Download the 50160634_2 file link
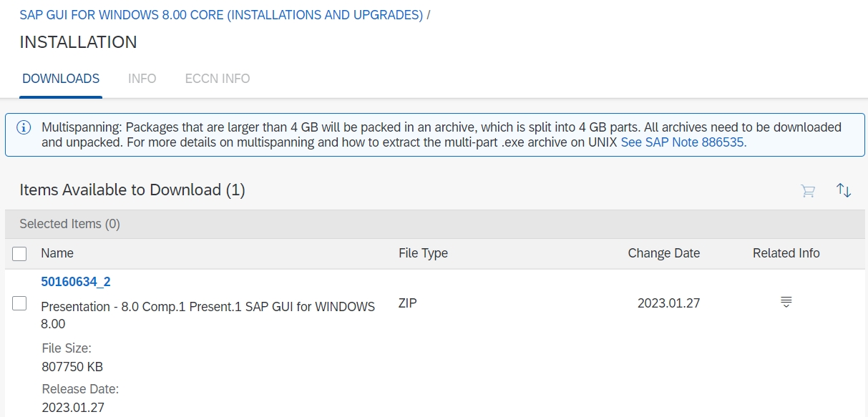This screenshot has width=868, height=417. click(x=76, y=282)
